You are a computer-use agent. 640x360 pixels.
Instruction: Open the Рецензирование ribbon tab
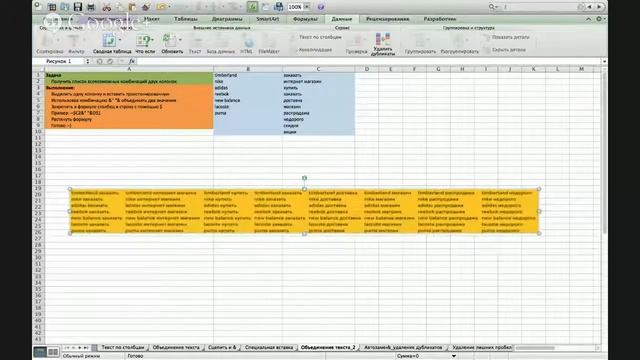[x=387, y=19]
